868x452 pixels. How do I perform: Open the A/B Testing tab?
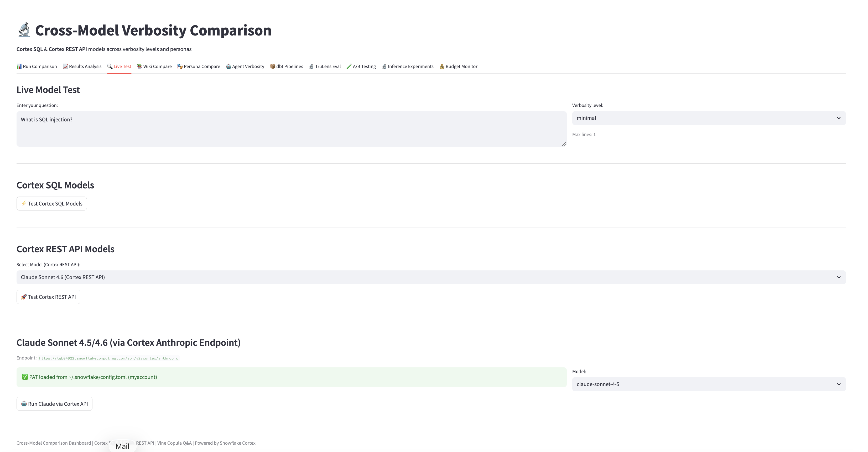(x=361, y=66)
